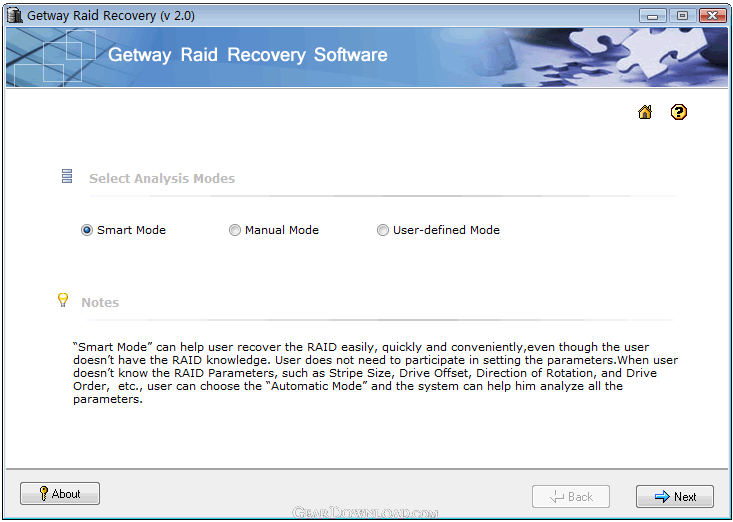
Task: Click the puzzle pieces banner graphic
Action: click(x=640, y=56)
